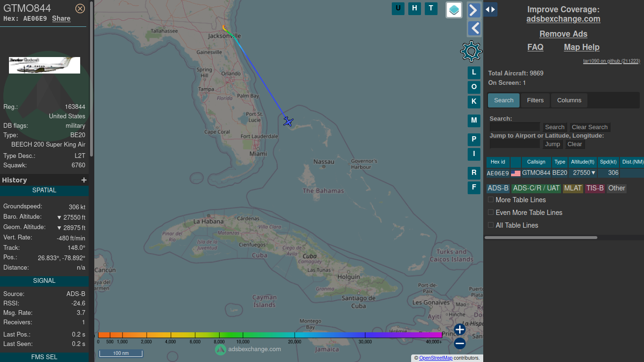
Task: Toggle the F map button
Action: point(474,188)
